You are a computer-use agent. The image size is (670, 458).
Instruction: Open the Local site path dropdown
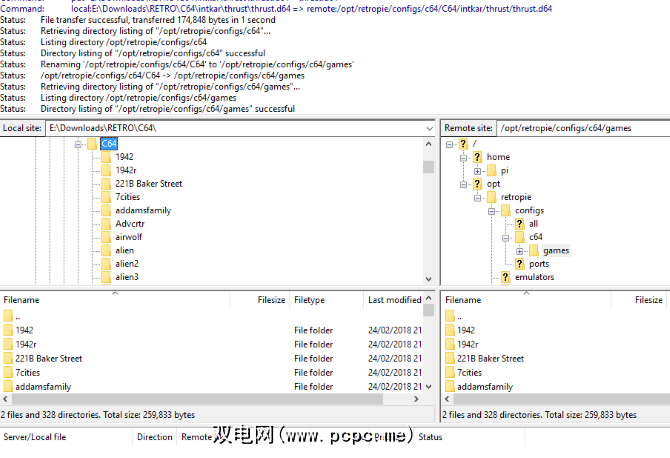(429, 128)
